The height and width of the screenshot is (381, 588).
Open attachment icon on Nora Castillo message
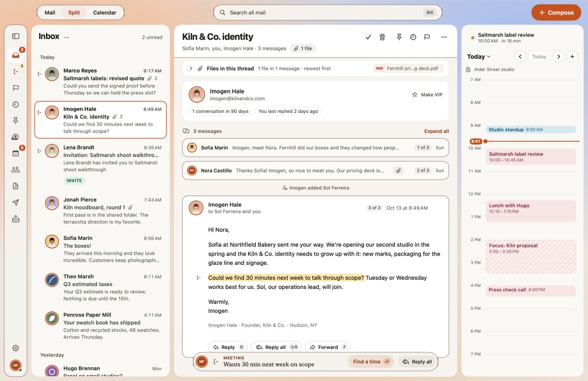(x=399, y=170)
